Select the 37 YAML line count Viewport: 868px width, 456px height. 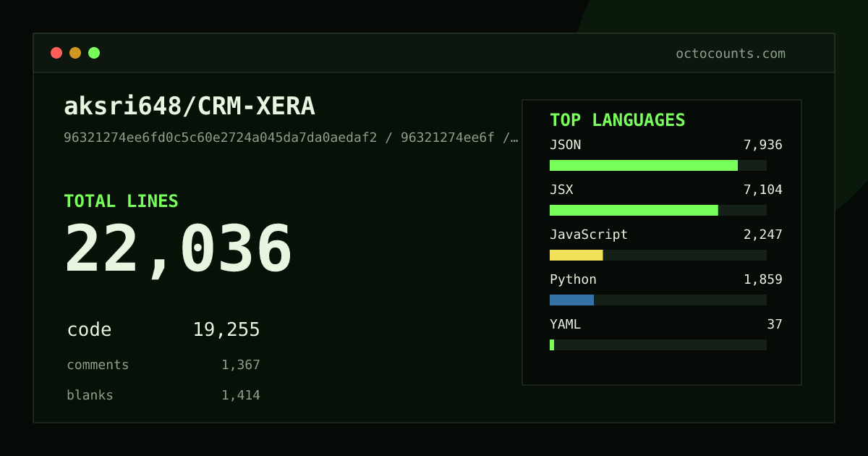point(775,324)
